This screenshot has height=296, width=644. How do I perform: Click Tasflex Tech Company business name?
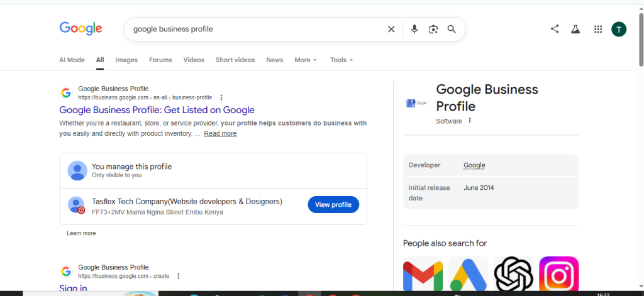pyautogui.click(x=187, y=202)
